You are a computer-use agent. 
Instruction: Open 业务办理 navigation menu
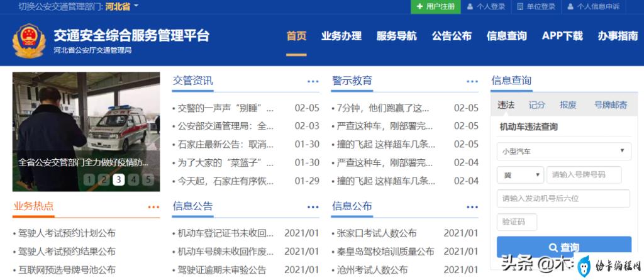341,36
